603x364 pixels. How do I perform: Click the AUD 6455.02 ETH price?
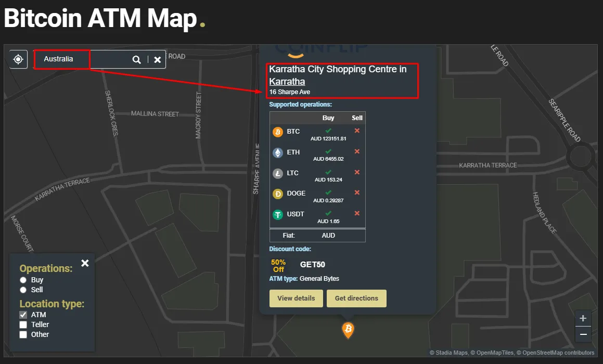click(328, 159)
